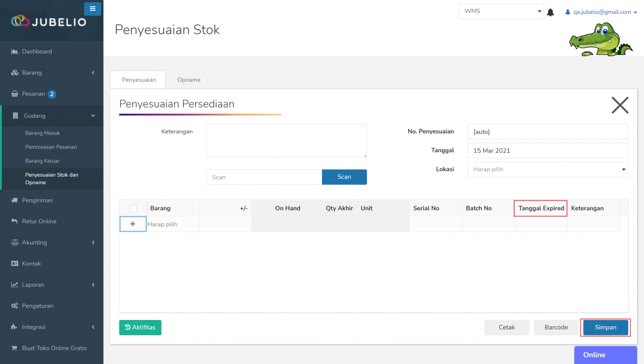Switch to the Opname tab

coord(189,80)
